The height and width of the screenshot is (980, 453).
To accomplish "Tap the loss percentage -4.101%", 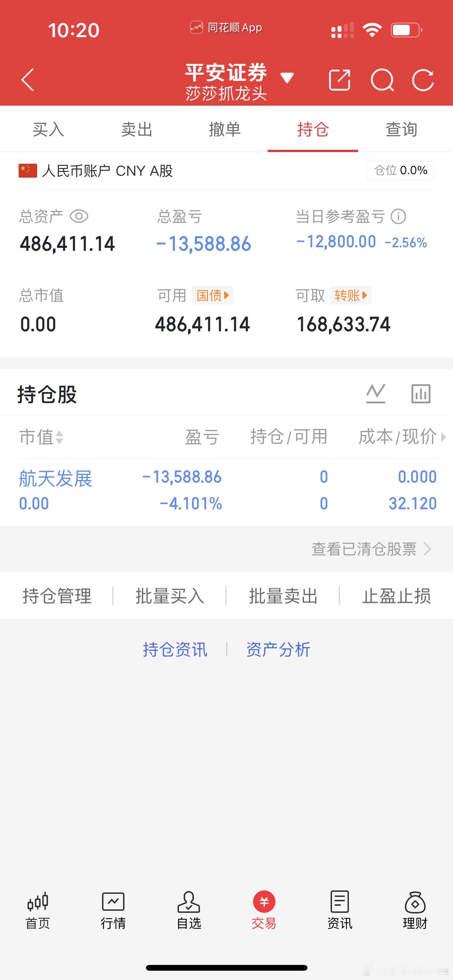I will point(191,504).
